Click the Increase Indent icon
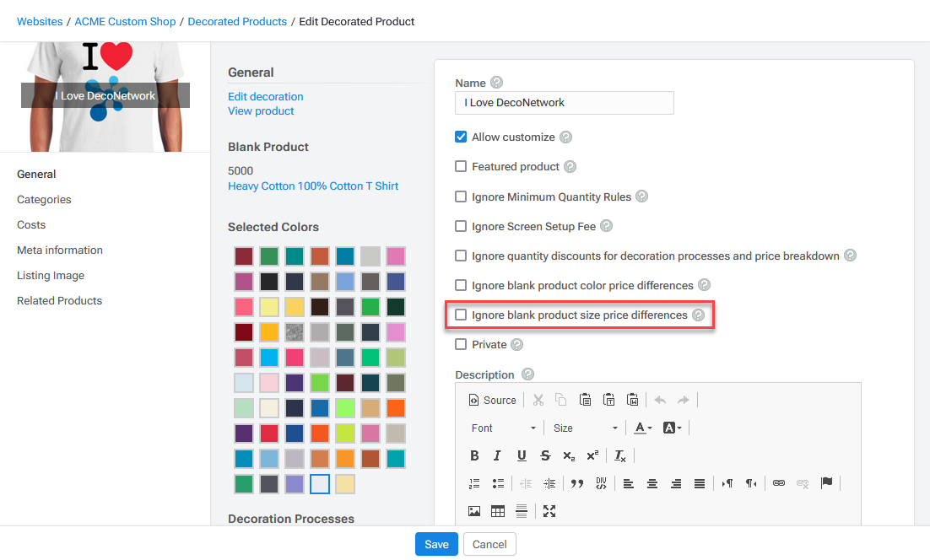Screen dimensions: 930x560 click(x=550, y=483)
